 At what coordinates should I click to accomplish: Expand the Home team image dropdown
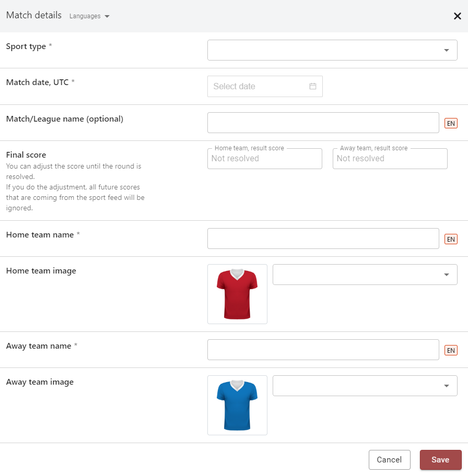365,275
